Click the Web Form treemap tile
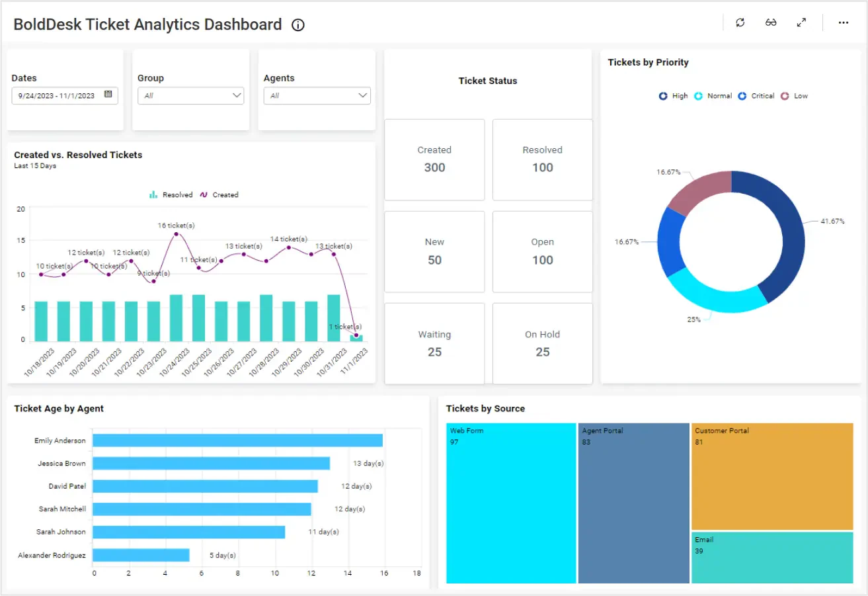Screen dimensions: 868x596 point(511,503)
